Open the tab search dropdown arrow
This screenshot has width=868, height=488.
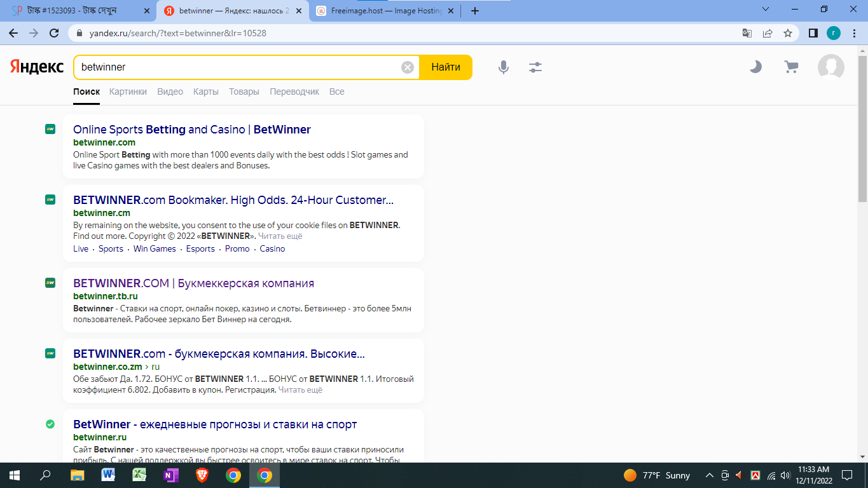[x=766, y=9]
